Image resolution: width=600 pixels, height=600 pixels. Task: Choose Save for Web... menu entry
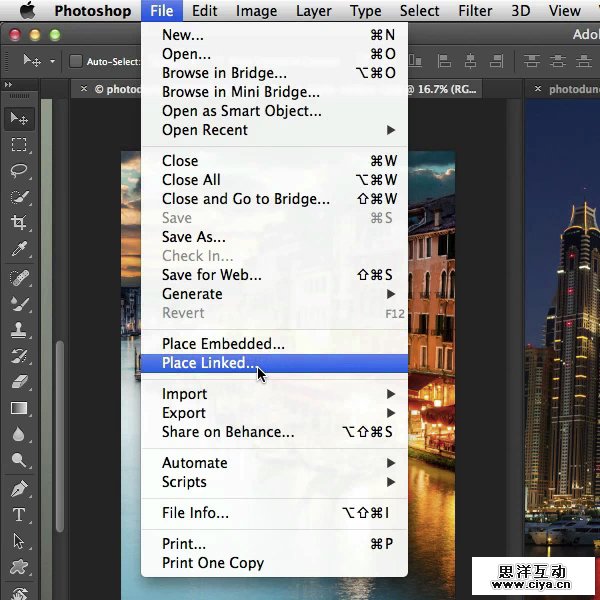coord(212,275)
